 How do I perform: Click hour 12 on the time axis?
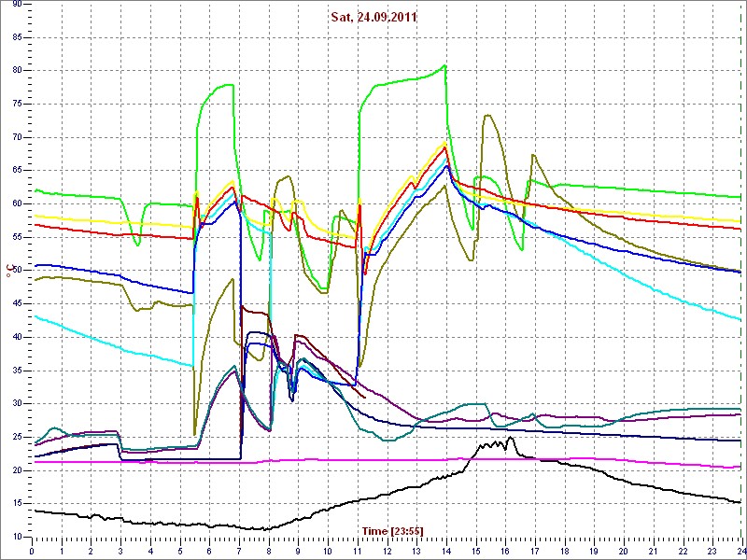tap(387, 551)
